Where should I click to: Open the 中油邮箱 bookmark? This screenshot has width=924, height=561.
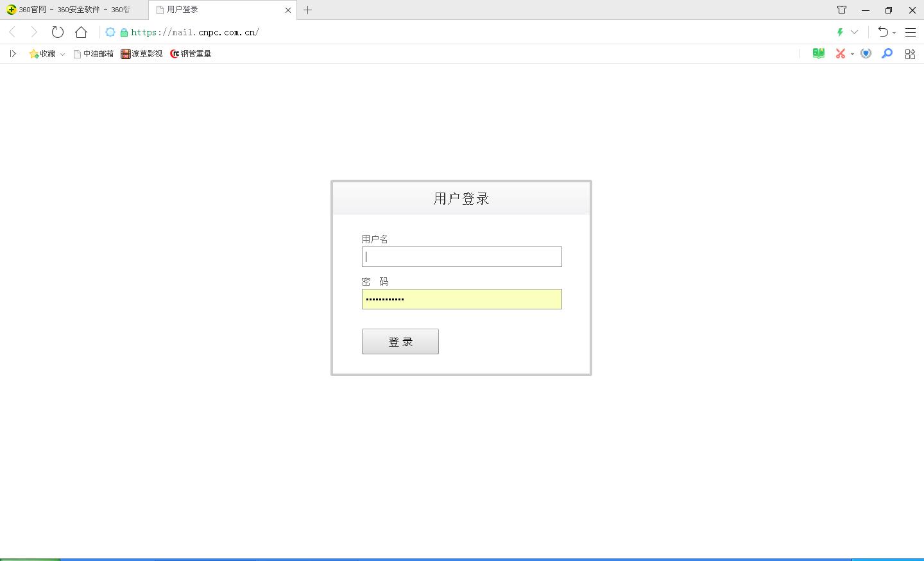click(93, 54)
